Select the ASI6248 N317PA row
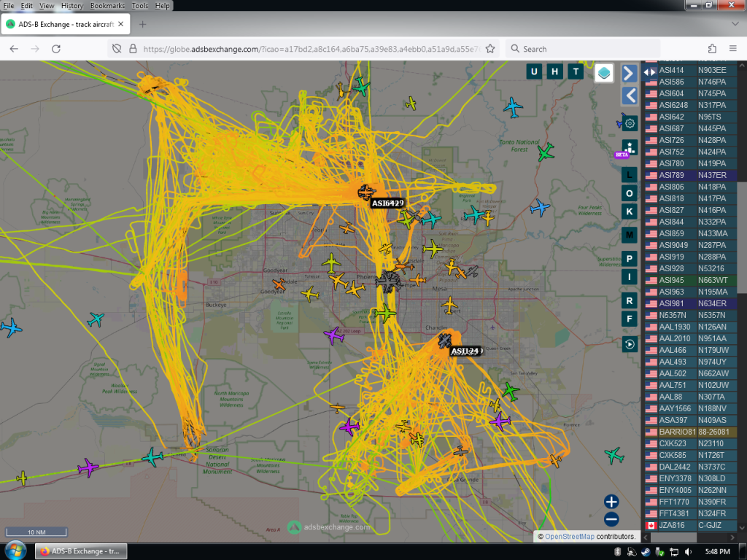This screenshot has width=747, height=560. (691, 105)
